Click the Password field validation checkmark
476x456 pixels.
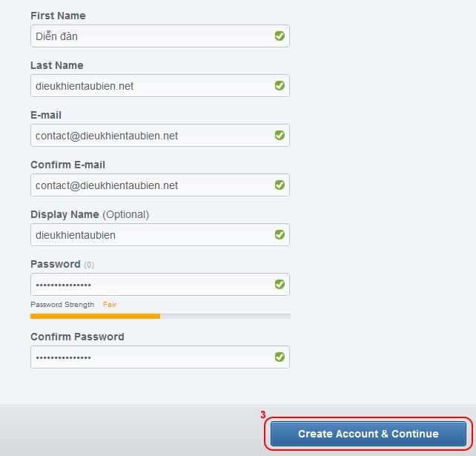click(280, 285)
